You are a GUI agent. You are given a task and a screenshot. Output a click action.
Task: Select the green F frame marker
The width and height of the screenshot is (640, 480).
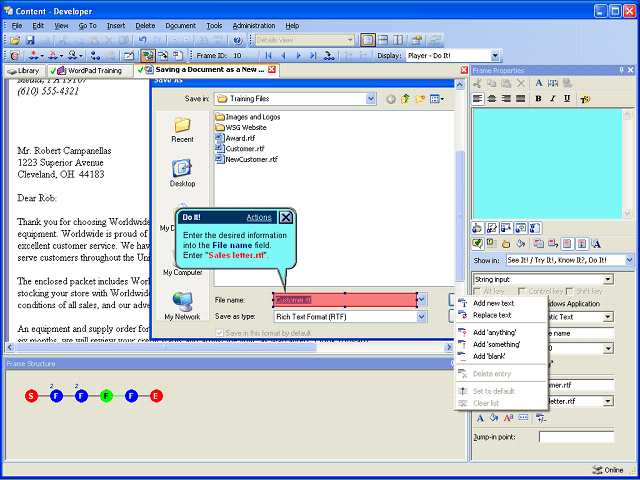tap(107, 396)
